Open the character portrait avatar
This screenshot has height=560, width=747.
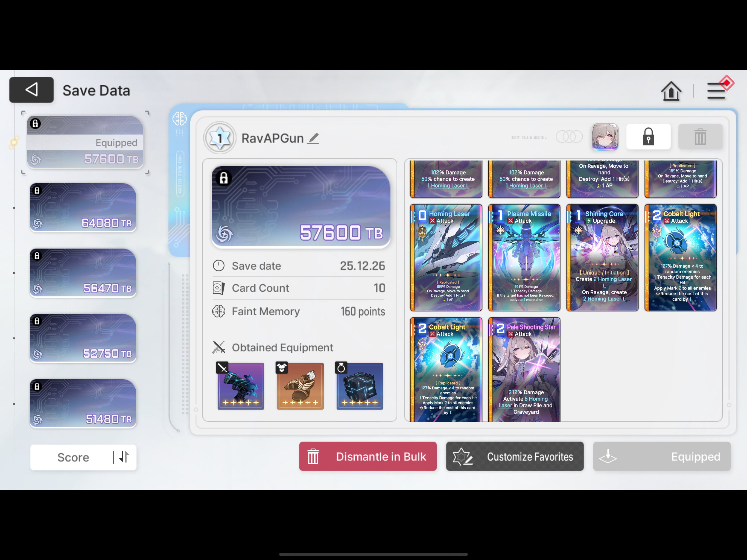(x=605, y=137)
